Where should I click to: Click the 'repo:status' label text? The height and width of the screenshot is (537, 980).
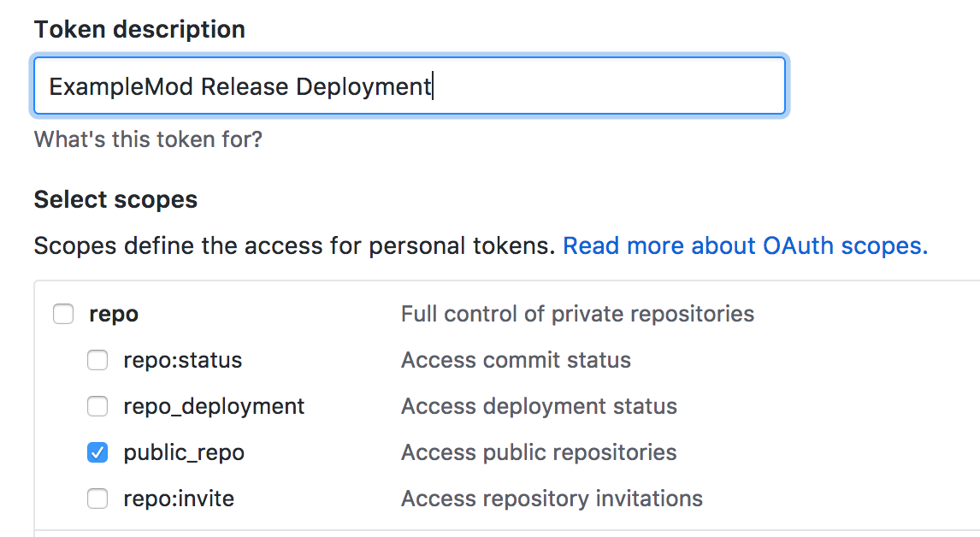(182, 360)
